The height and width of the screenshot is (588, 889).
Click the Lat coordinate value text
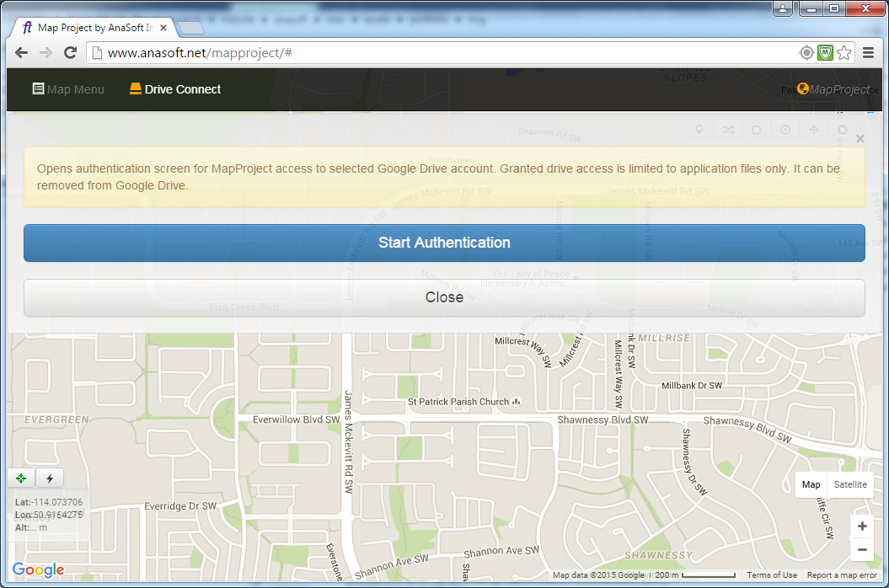[57, 502]
